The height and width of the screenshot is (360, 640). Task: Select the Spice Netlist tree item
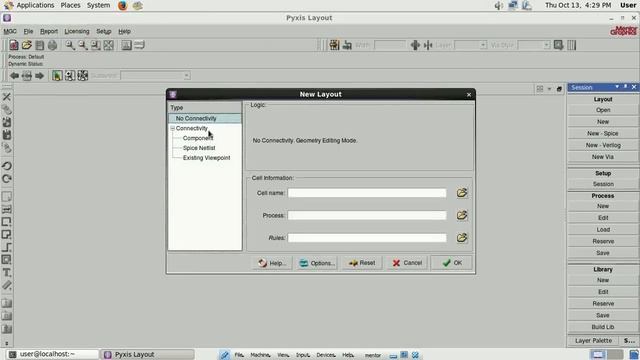click(x=199, y=148)
